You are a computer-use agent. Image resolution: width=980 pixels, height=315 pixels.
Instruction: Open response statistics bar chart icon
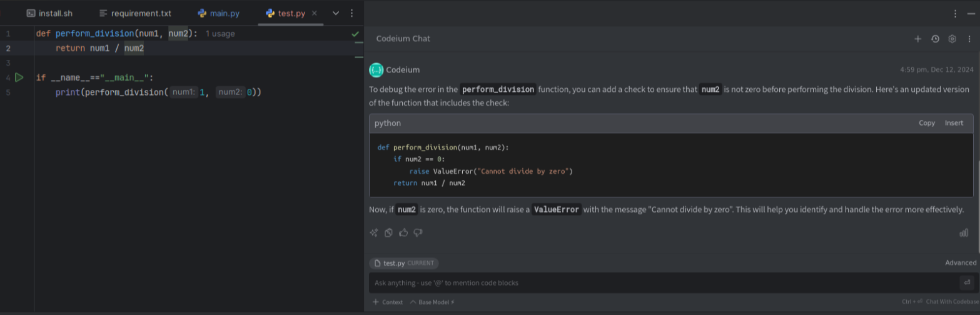(964, 232)
